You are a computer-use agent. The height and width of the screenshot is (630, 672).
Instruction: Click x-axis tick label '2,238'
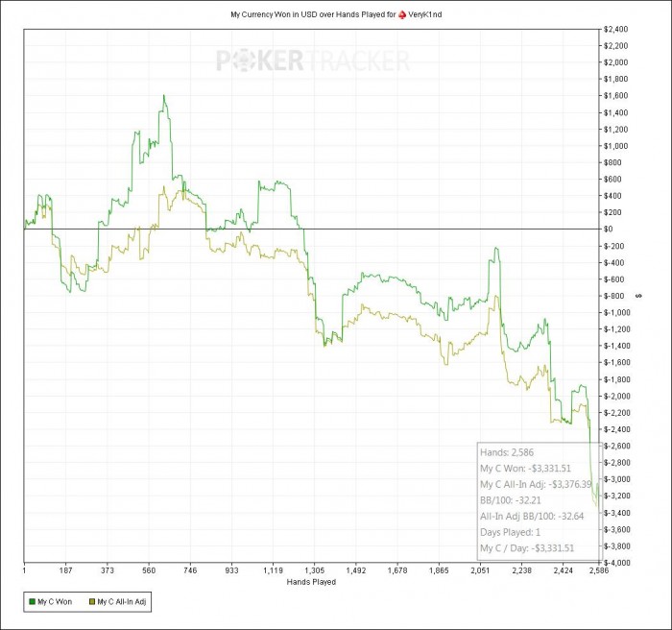tap(522, 570)
